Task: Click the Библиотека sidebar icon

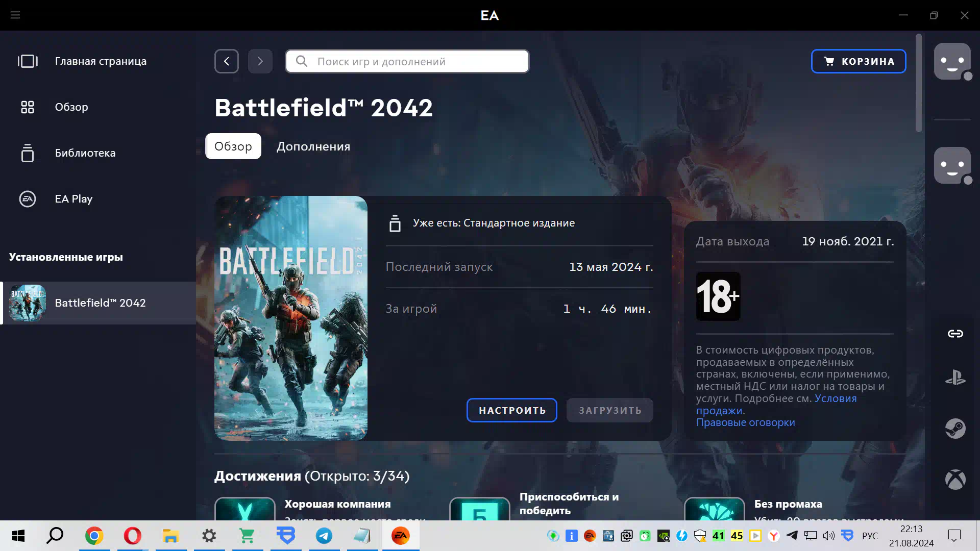Action: (x=28, y=153)
